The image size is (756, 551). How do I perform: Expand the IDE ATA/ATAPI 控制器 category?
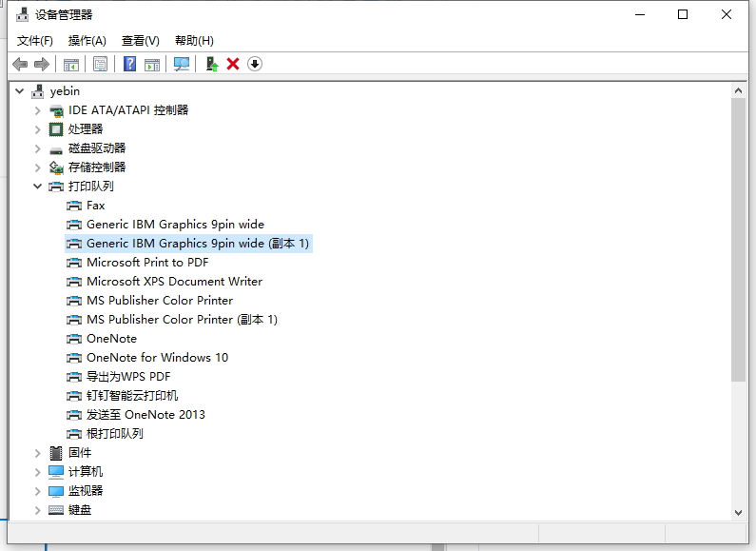click(x=38, y=110)
